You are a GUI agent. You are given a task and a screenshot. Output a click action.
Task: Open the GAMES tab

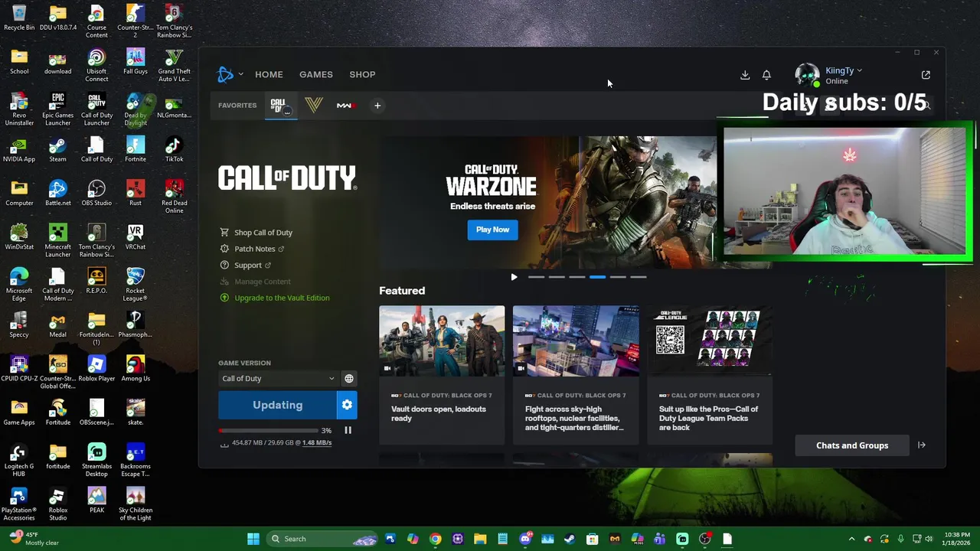click(x=316, y=74)
